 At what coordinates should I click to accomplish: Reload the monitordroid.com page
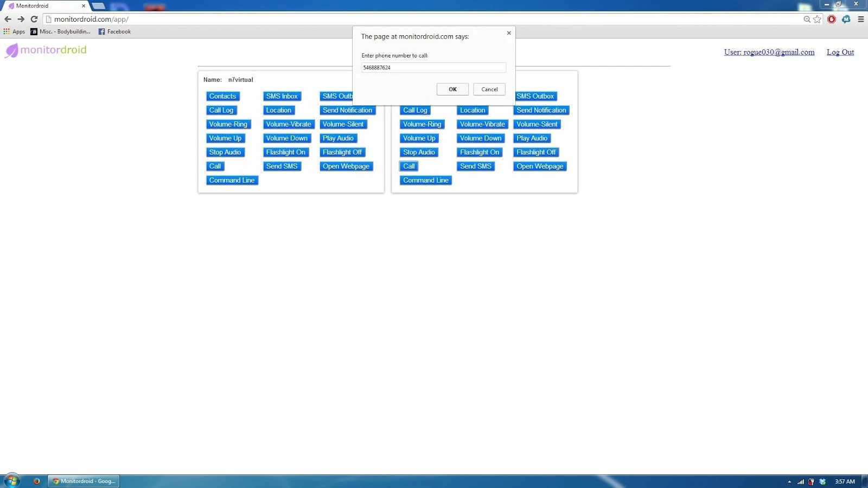click(34, 19)
